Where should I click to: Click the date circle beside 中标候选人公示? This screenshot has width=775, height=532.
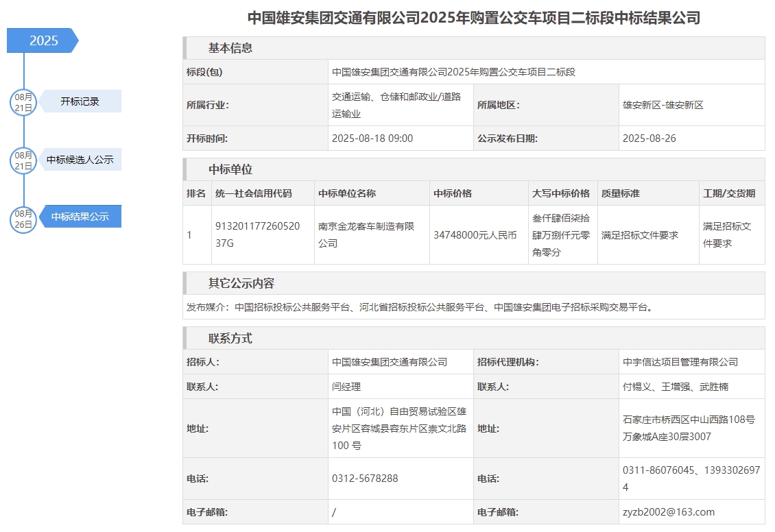pyautogui.click(x=23, y=160)
